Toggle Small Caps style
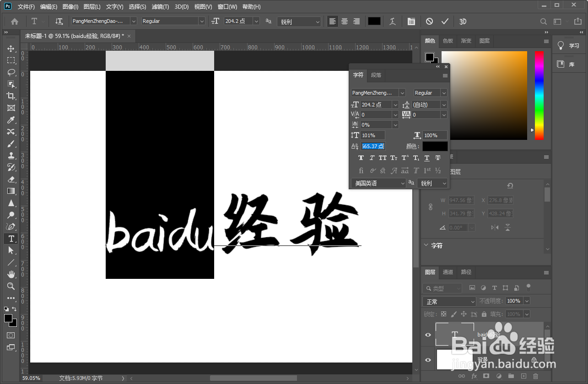The height and width of the screenshot is (384, 588). click(x=394, y=158)
